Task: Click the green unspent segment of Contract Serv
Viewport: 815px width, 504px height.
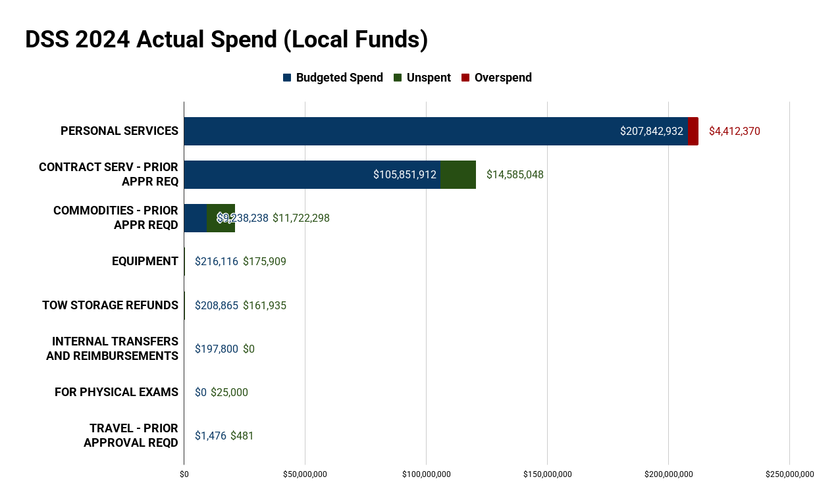Action: pyautogui.click(x=458, y=174)
